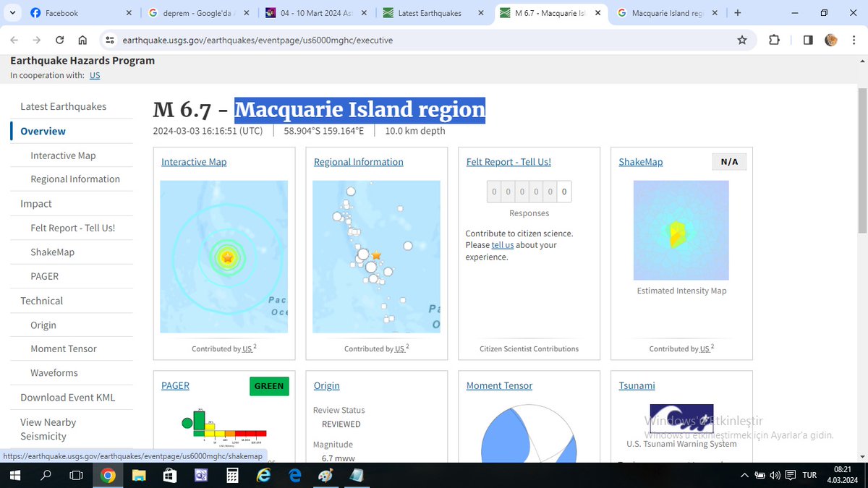Select Technical in the sidebar
The image size is (868, 488).
pos(41,301)
